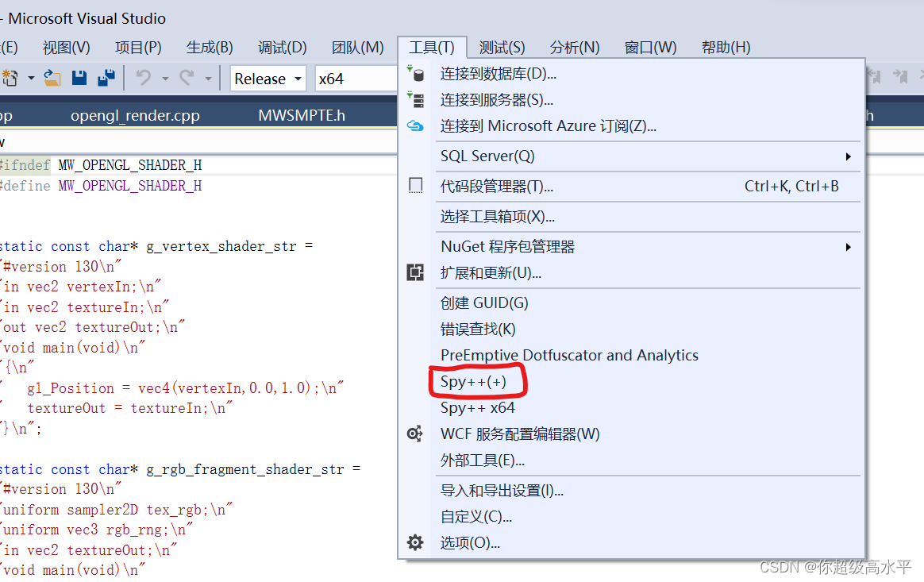The width and height of the screenshot is (924, 582).
Task: Open the 生成(B) menu
Action: coord(210,47)
